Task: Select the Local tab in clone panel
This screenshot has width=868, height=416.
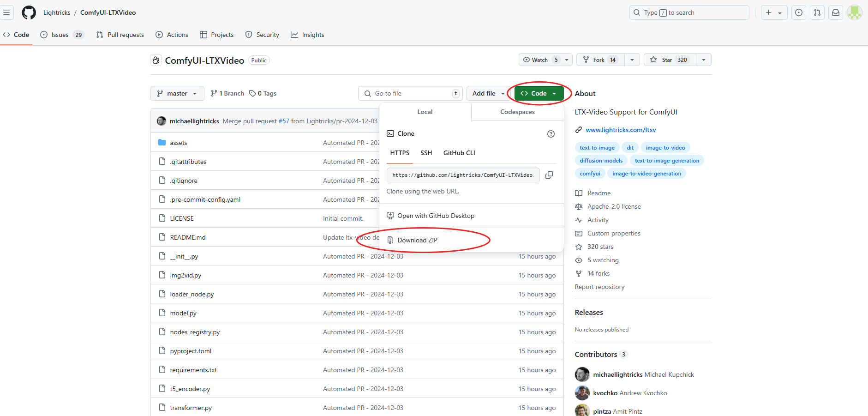Action: pyautogui.click(x=425, y=112)
